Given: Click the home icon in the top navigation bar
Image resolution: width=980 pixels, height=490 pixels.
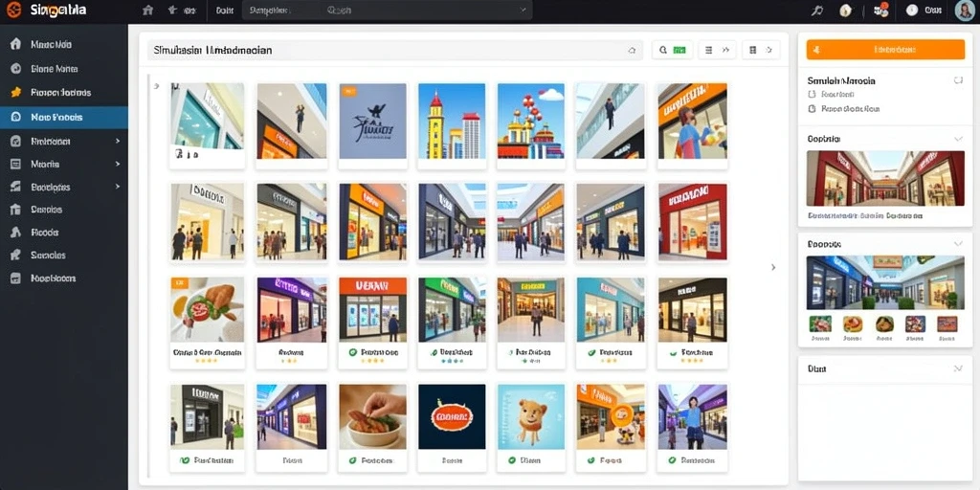Looking at the screenshot, I should (x=147, y=10).
